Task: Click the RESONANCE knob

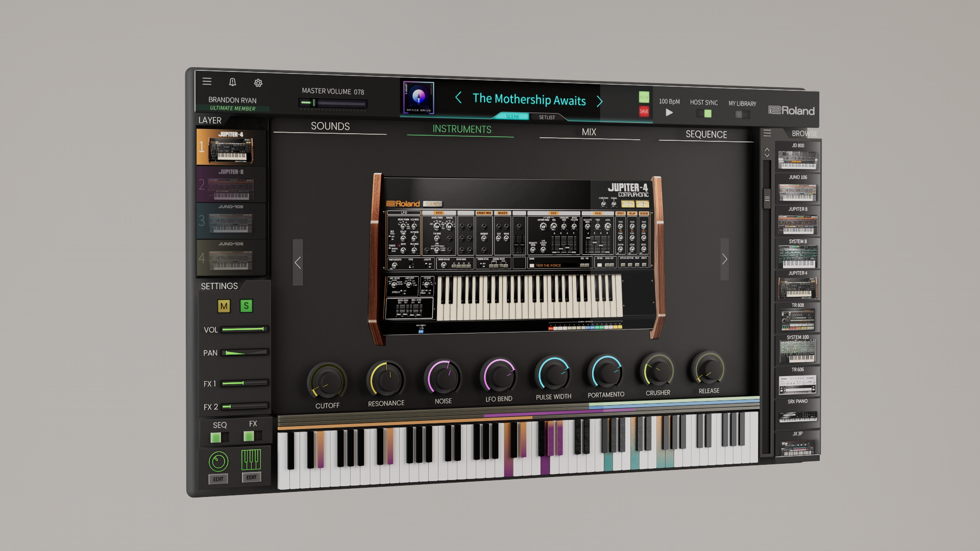Action: pos(386,379)
